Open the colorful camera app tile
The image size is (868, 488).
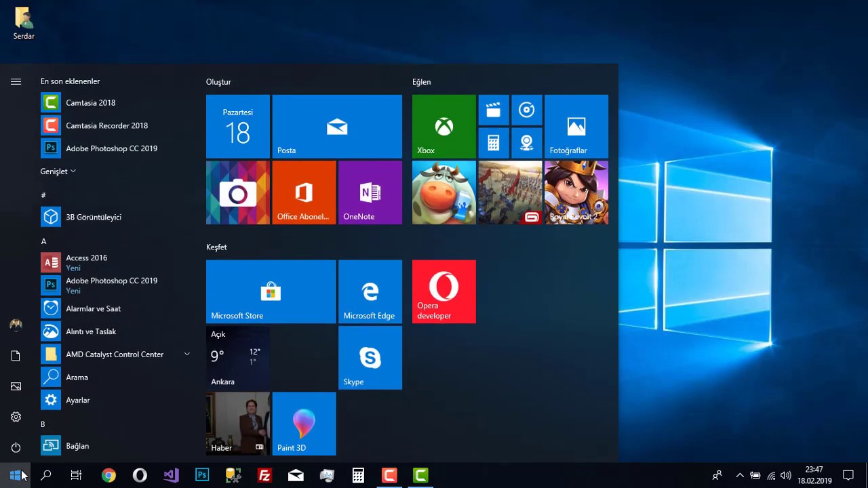238,192
